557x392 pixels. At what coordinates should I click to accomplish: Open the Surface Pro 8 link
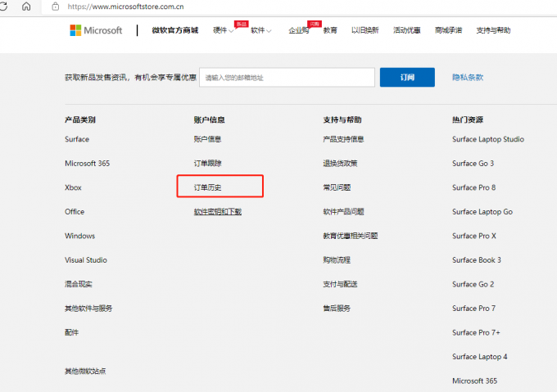(x=473, y=187)
